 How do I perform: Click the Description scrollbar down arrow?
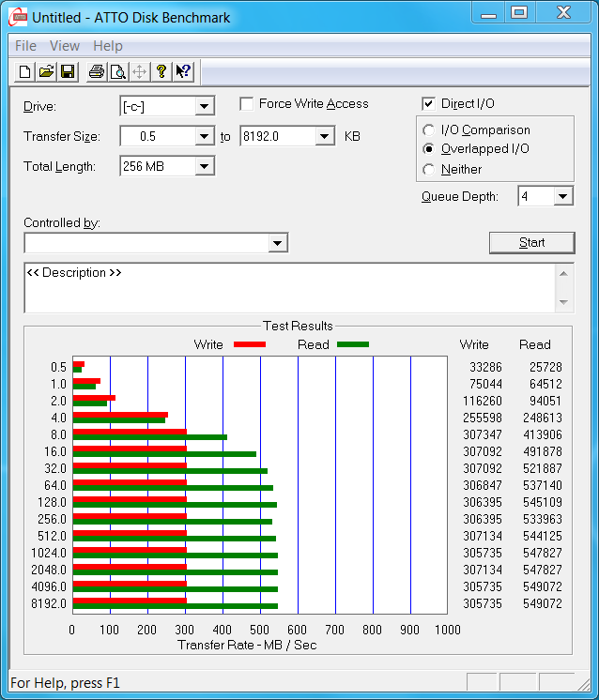pyautogui.click(x=563, y=302)
